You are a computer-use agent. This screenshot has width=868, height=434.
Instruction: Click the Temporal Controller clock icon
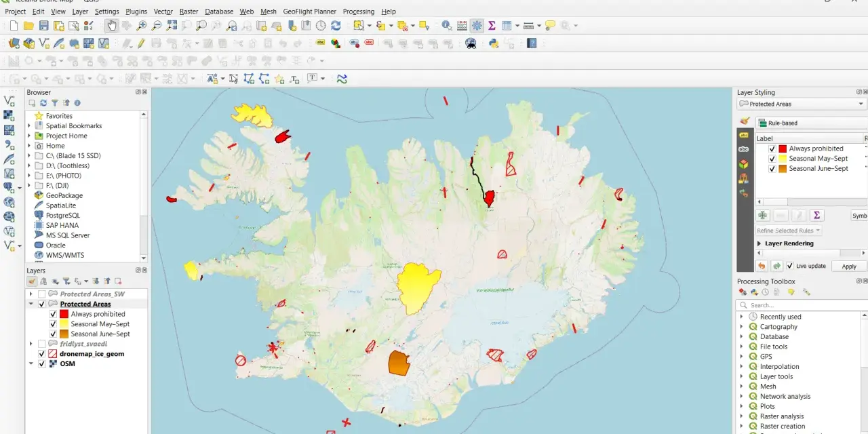pos(321,26)
